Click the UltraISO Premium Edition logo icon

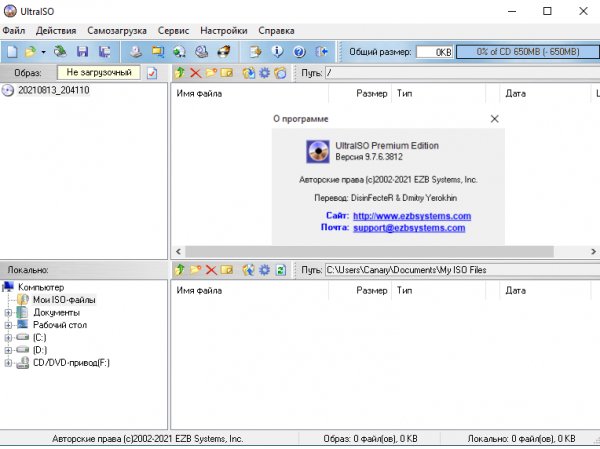pos(318,152)
